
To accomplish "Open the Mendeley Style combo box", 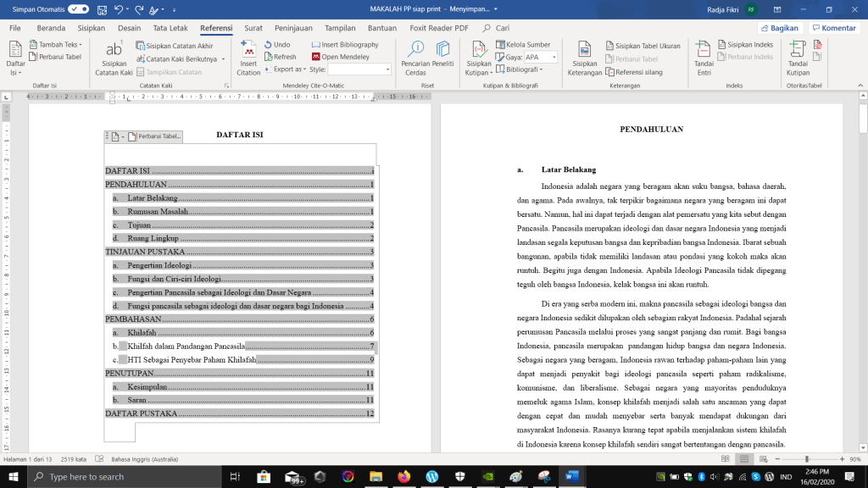I will tap(359, 69).
